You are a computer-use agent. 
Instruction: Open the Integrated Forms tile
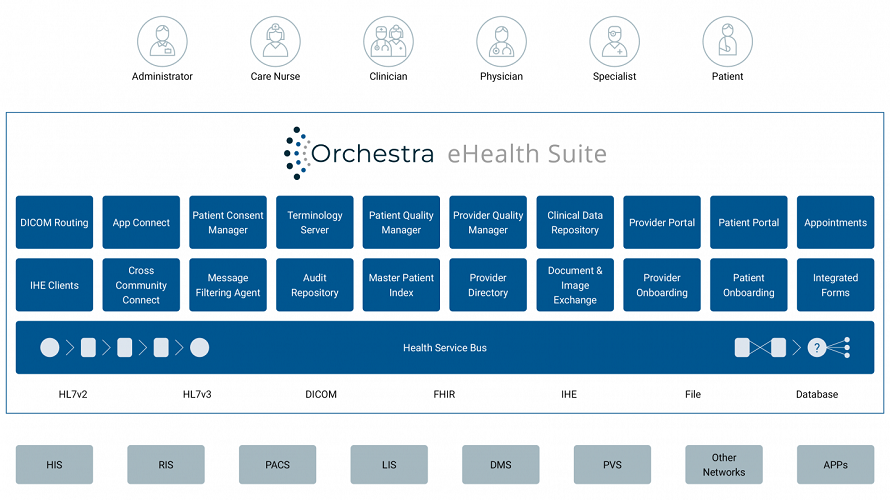coord(836,285)
